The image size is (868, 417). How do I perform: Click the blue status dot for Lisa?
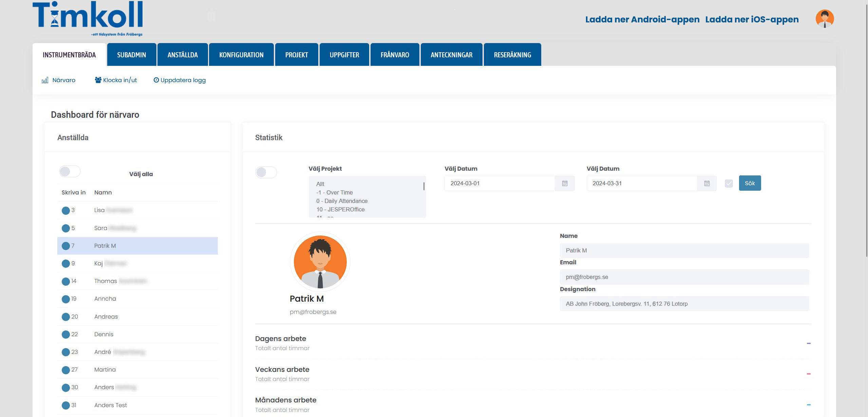point(65,210)
